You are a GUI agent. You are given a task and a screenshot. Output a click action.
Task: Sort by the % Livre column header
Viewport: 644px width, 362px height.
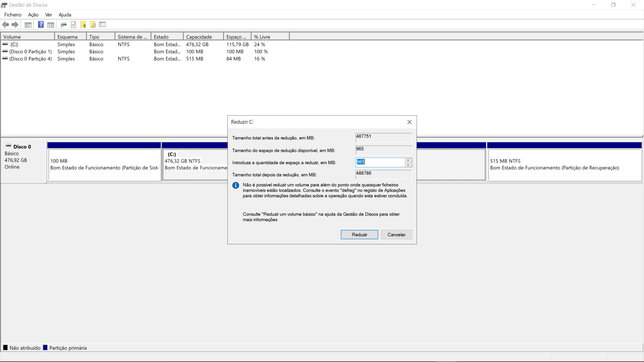[x=270, y=37]
